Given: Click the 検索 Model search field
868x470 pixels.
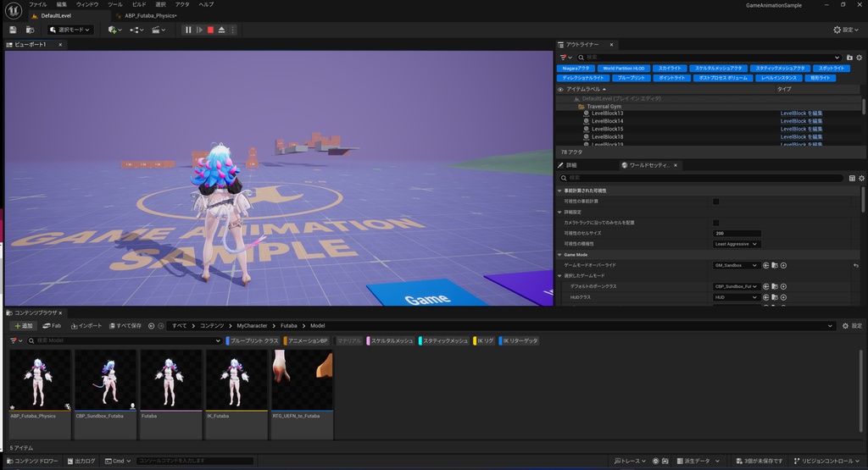Looking at the screenshot, I should point(125,340).
